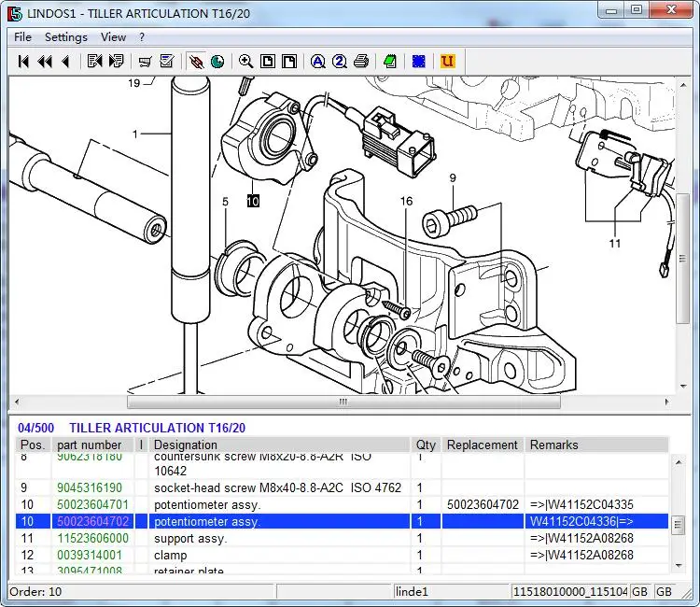Toggle the red link highlight tool button
Image resolution: width=700 pixels, height=607 pixels.
tap(196, 62)
